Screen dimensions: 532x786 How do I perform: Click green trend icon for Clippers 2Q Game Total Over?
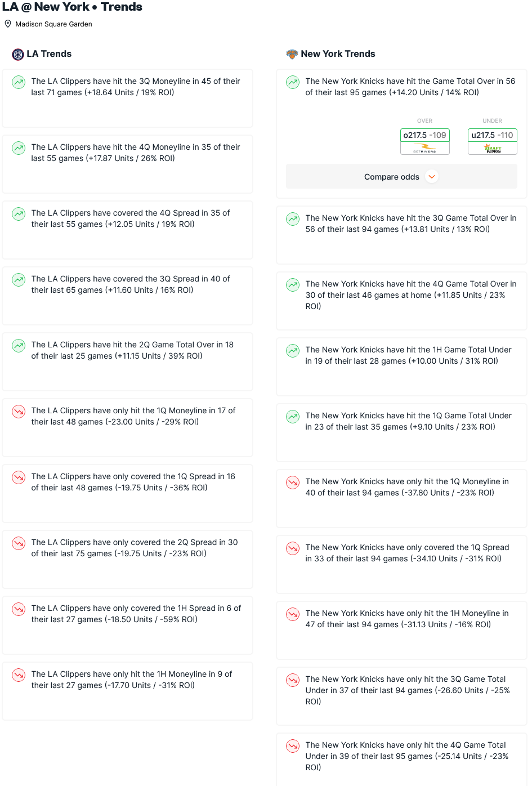click(19, 346)
